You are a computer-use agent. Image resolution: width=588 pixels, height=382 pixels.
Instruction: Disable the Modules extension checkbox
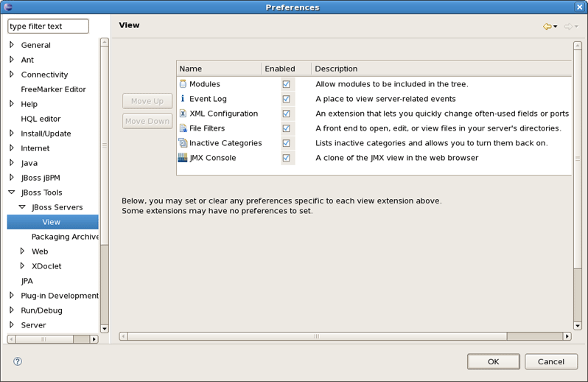tap(286, 84)
